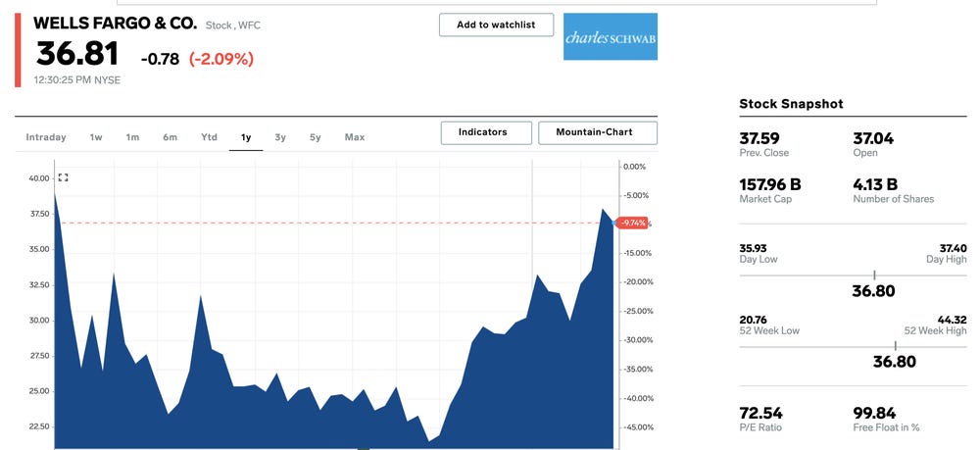Viewport: 980px width, 450px height.
Task: Open the Charles Schwab ad banner
Action: coord(610,37)
